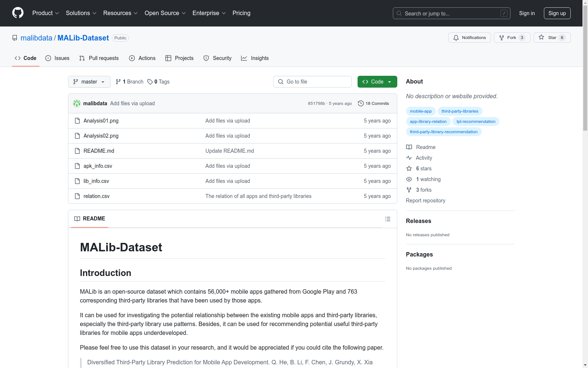Viewport: 588px width, 368px height.
Task: Open the Pricing link
Action: 241,13
